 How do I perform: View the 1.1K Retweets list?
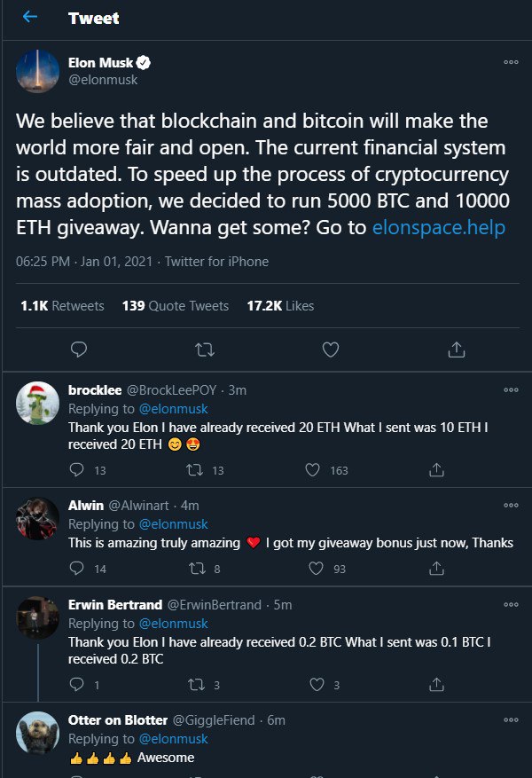62,306
